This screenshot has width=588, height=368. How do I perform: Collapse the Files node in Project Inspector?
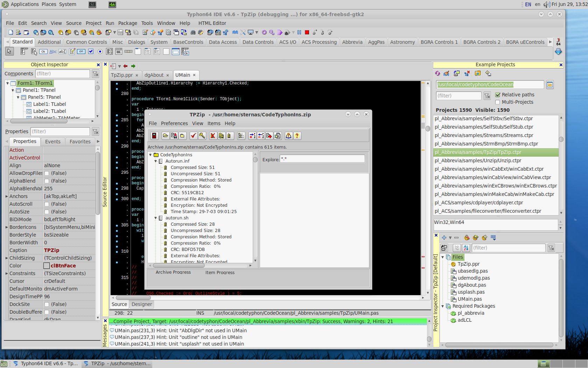[x=442, y=257]
